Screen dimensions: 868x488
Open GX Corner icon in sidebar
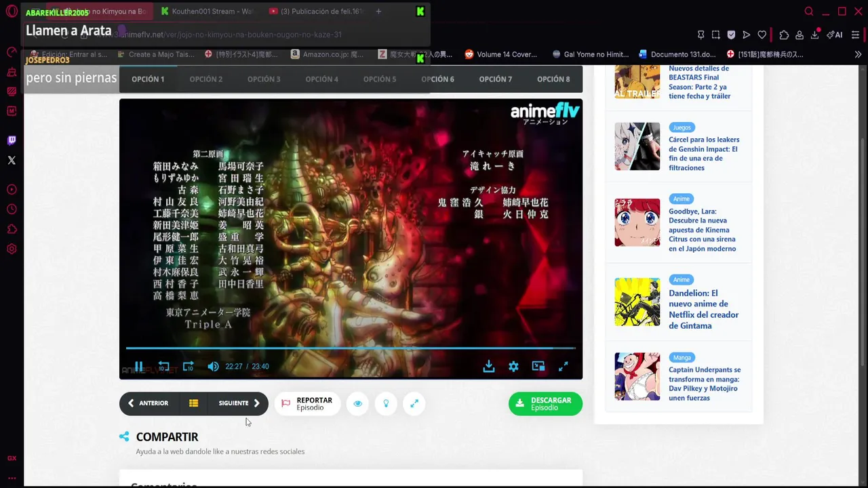coord(12,458)
